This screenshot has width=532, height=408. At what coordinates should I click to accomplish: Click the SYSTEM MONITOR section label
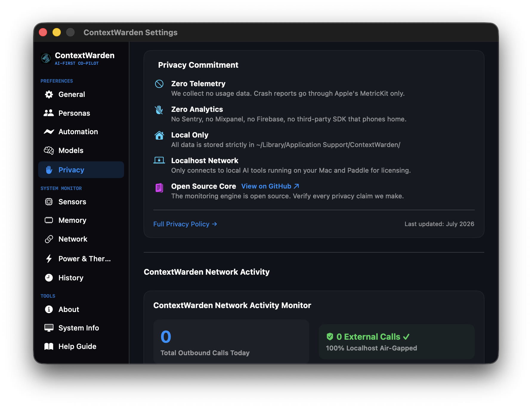coord(61,188)
